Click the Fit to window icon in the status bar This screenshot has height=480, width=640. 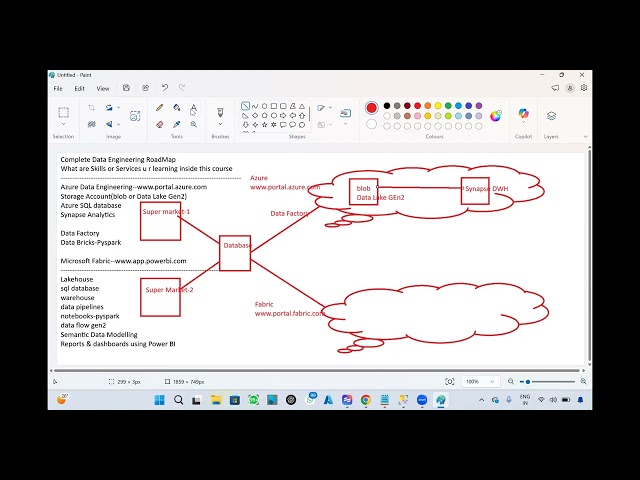(449, 382)
